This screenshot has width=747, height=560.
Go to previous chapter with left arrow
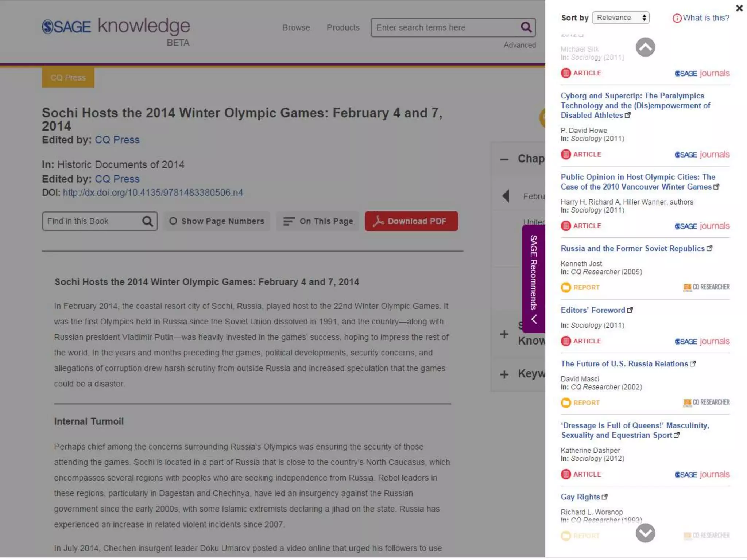click(506, 196)
